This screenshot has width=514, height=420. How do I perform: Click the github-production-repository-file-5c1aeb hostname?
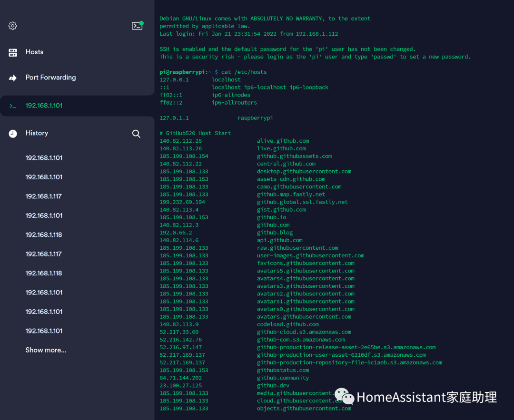pyautogui.click(x=350, y=362)
